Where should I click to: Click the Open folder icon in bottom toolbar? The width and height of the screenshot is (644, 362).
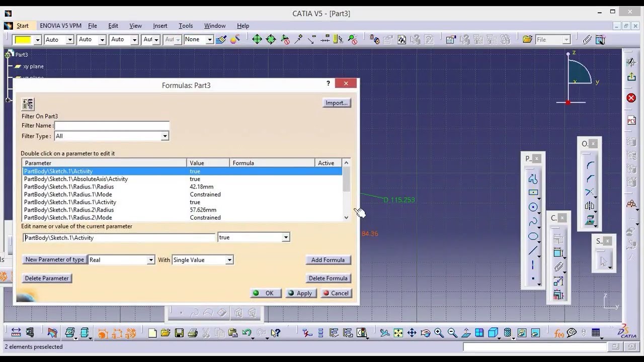166,333
